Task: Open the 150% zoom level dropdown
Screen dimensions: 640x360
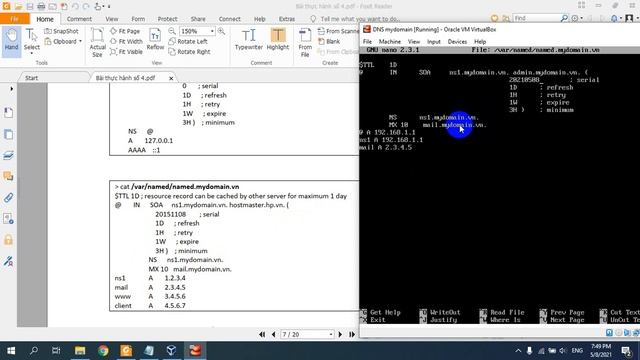Action: (212, 31)
